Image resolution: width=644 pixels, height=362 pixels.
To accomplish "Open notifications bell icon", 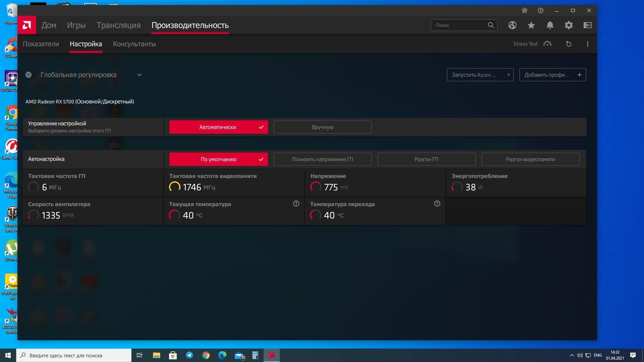I will (550, 25).
